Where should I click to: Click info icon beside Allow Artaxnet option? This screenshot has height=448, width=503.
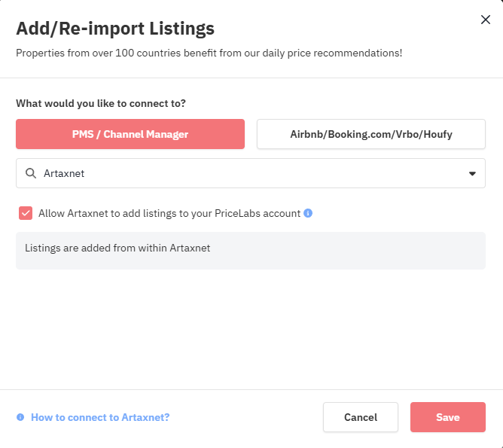tap(308, 213)
